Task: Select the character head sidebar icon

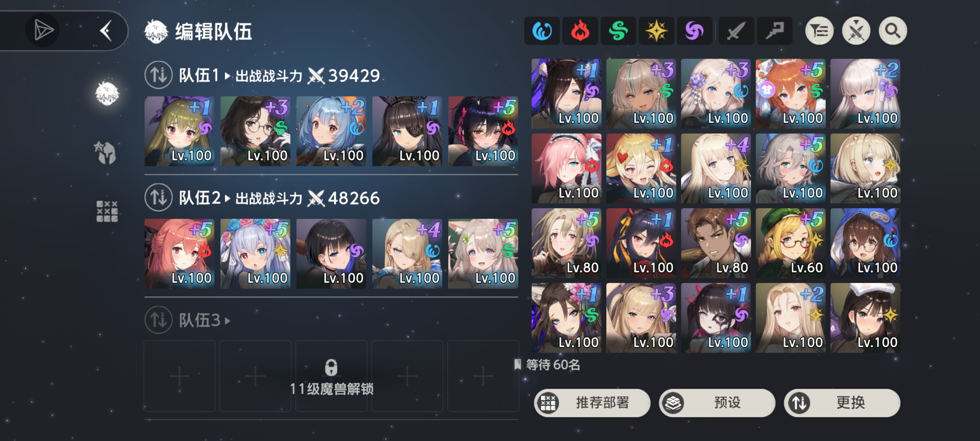Action: tap(107, 93)
